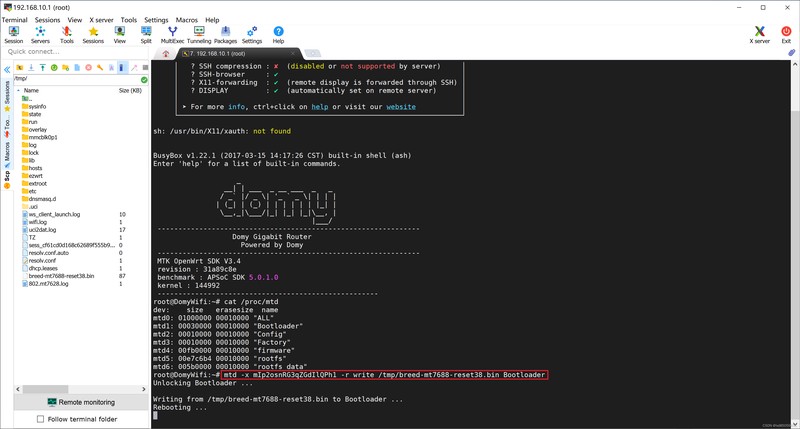Click the paperclip icon at top right

pyautogui.click(x=792, y=53)
